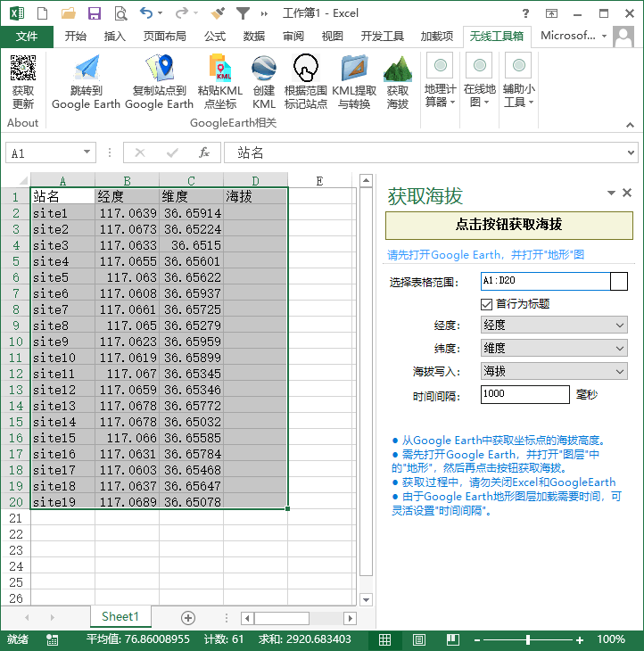This screenshot has width=644, height=651.
Task: Click the save floppy disk icon
Action: tap(95, 13)
